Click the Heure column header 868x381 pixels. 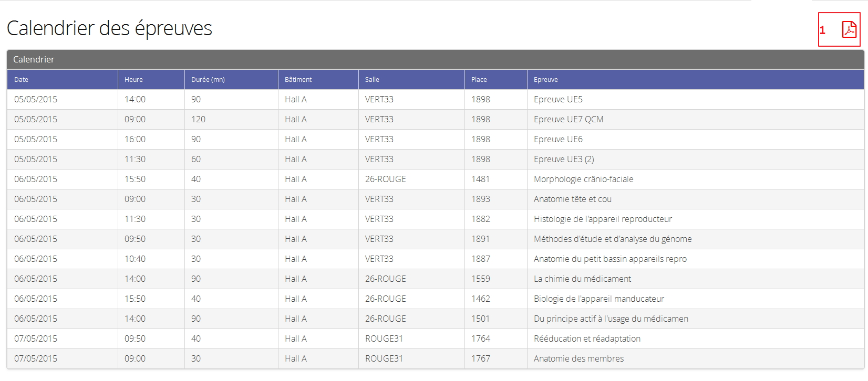click(x=133, y=80)
